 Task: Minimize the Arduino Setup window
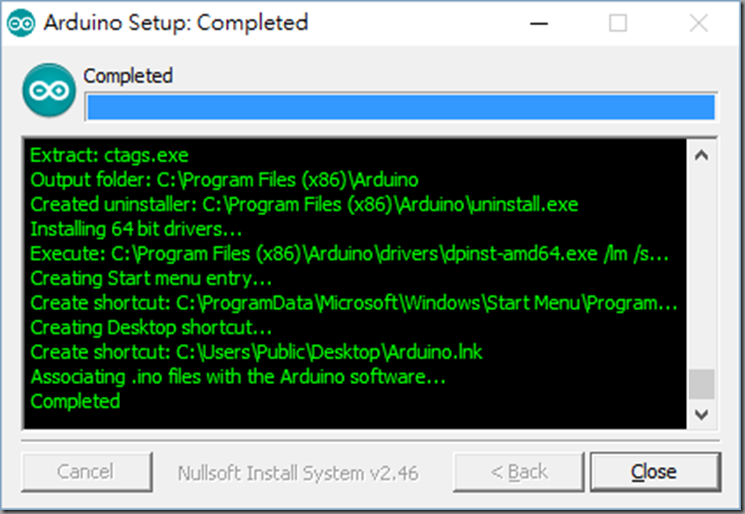click(x=539, y=23)
